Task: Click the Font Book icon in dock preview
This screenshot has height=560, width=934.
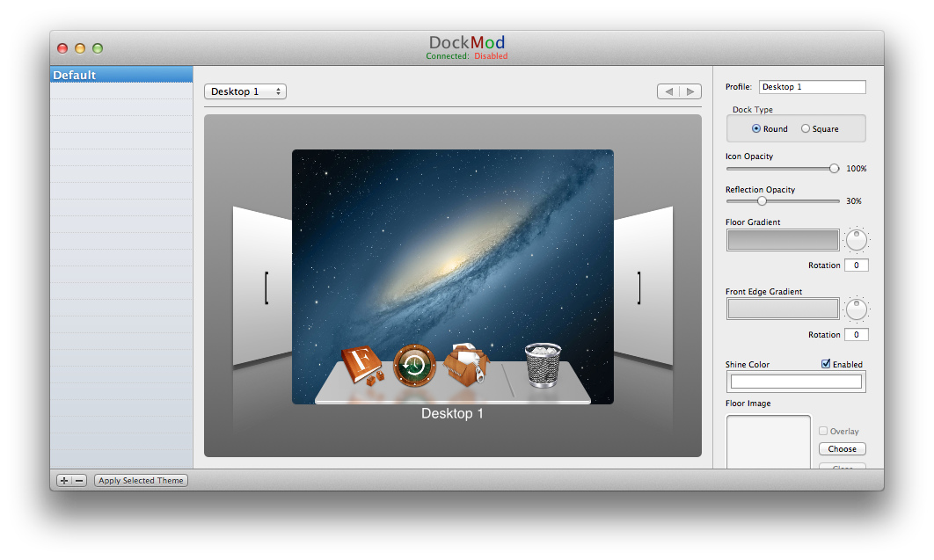Action: (x=361, y=365)
